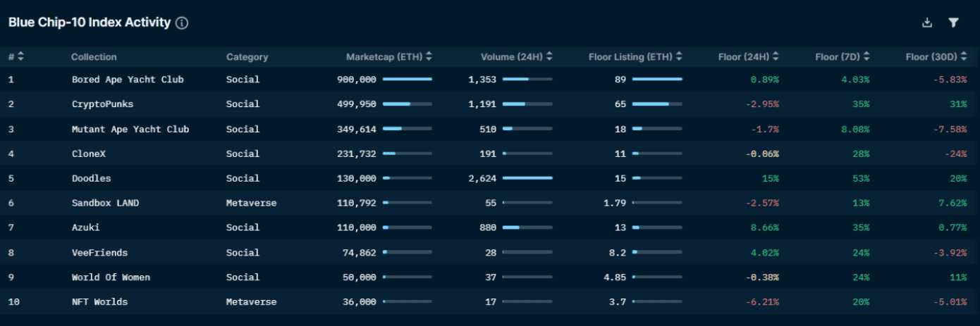This screenshot has width=980, height=326.
Task: Click Floor 7D value 4.03%
Action: coord(855,80)
